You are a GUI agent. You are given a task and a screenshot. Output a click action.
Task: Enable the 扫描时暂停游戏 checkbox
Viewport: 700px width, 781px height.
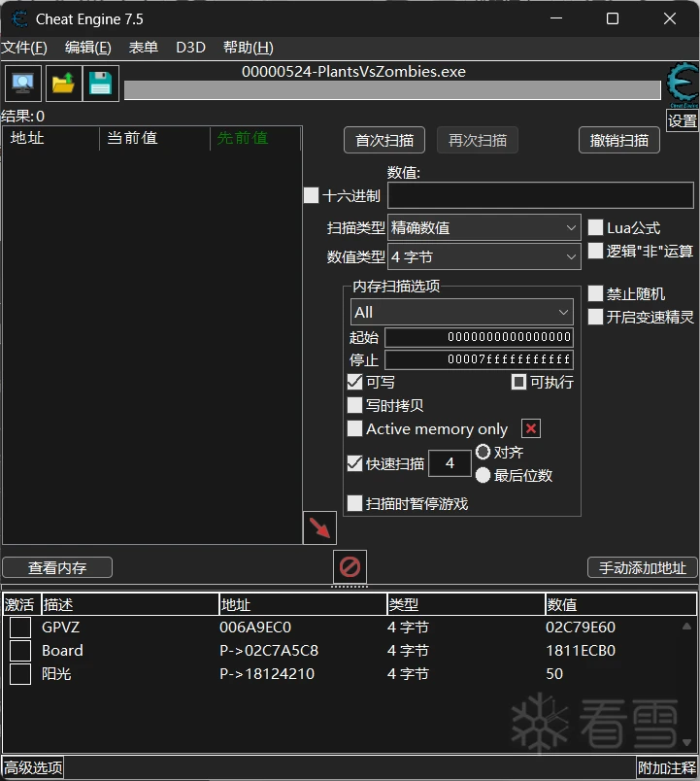click(x=354, y=503)
